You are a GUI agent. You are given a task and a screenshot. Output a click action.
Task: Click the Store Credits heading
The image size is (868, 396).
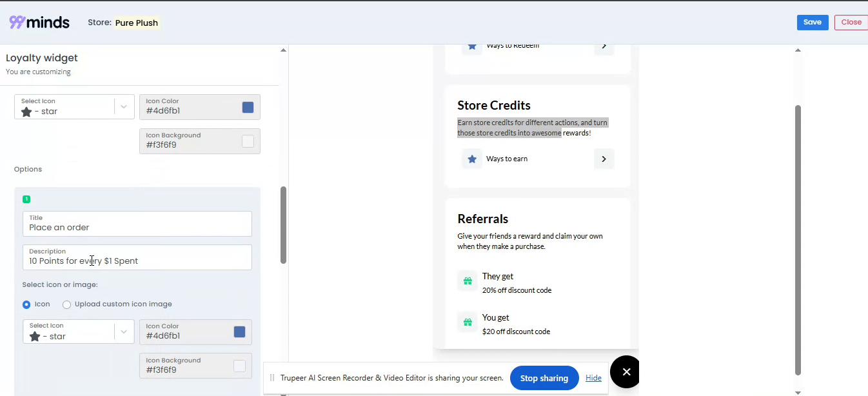point(494,105)
